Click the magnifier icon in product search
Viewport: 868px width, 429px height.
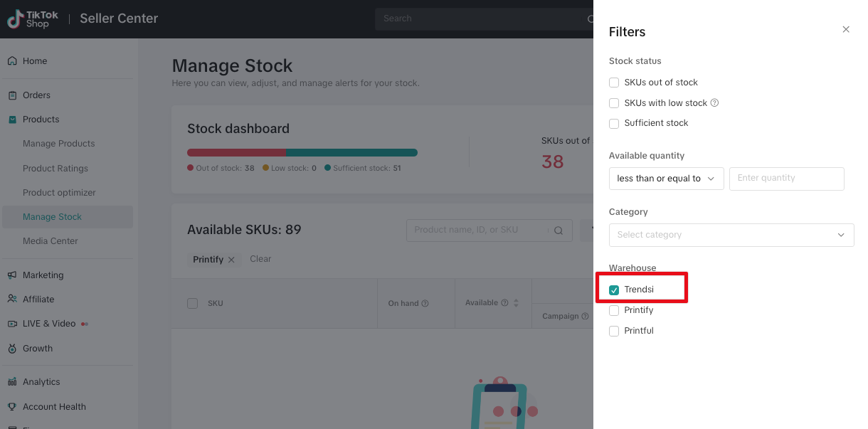click(x=559, y=231)
